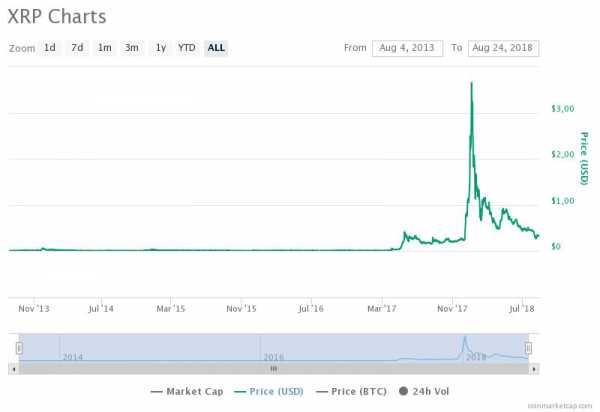This screenshot has width=600, height=412.
Task: Click the scrollbar right arrow
Action: coord(534,369)
